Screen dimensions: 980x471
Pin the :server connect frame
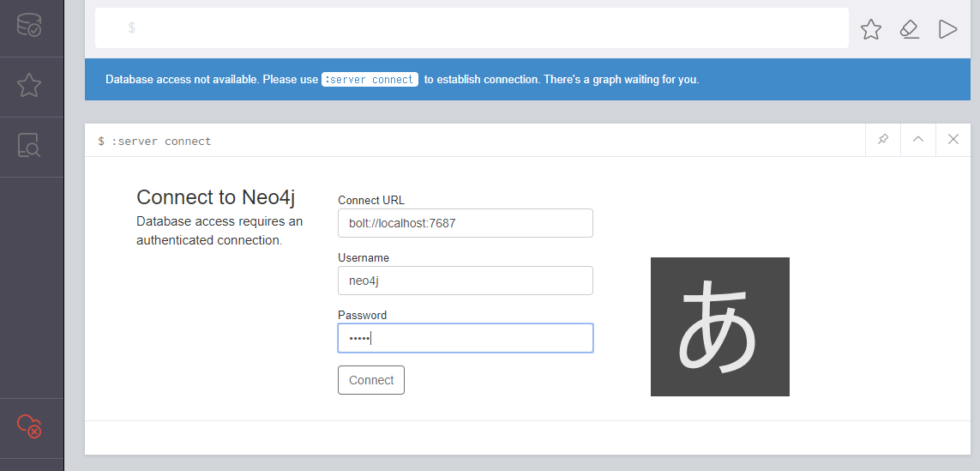click(882, 140)
